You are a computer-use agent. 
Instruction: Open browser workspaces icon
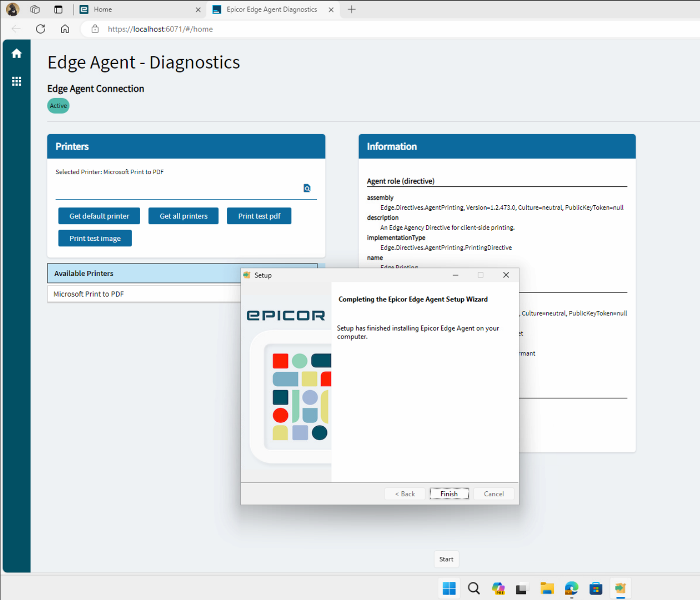[x=35, y=9]
